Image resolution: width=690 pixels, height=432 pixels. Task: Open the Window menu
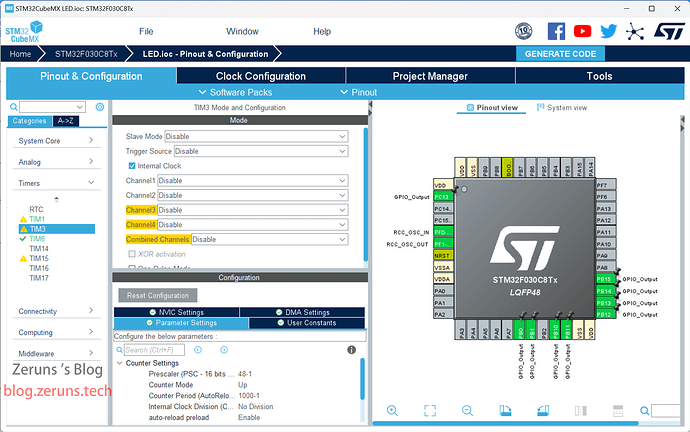point(242,32)
